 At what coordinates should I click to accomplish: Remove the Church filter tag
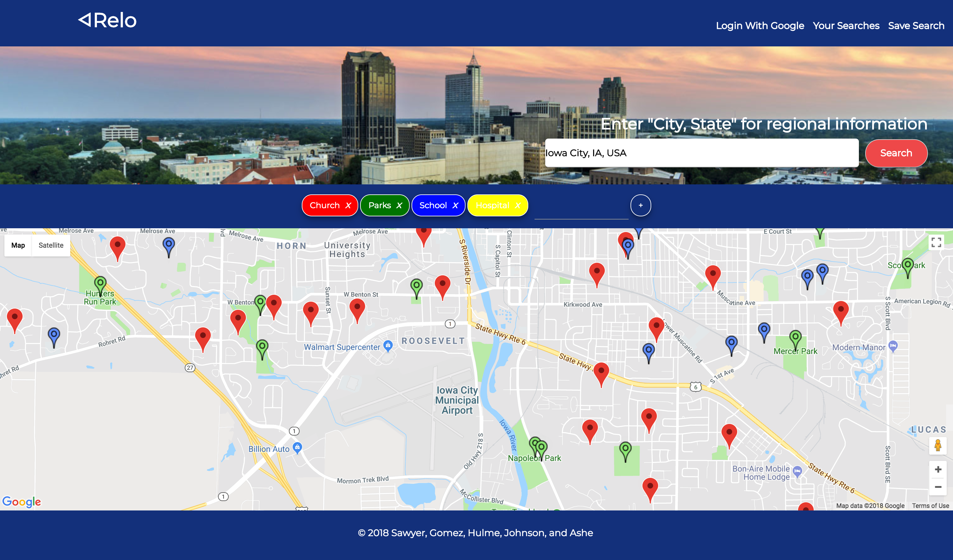[x=348, y=205]
